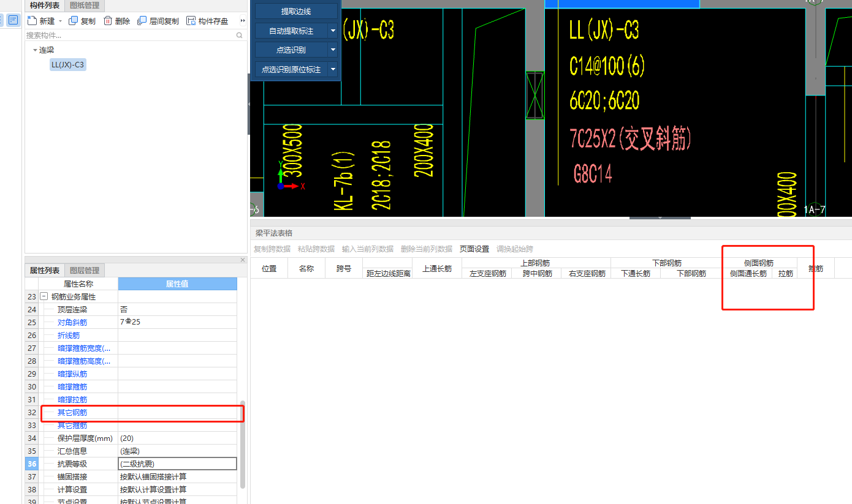This screenshot has height=504, width=852.
Task: Toggle the highlighted list-view icon at left edge
Action: click(13, 20)
